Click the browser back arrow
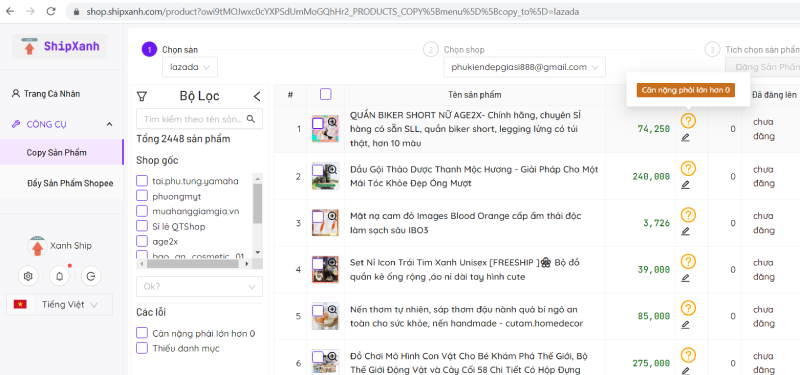The image size is (800, 375). [x=10, y=11]
